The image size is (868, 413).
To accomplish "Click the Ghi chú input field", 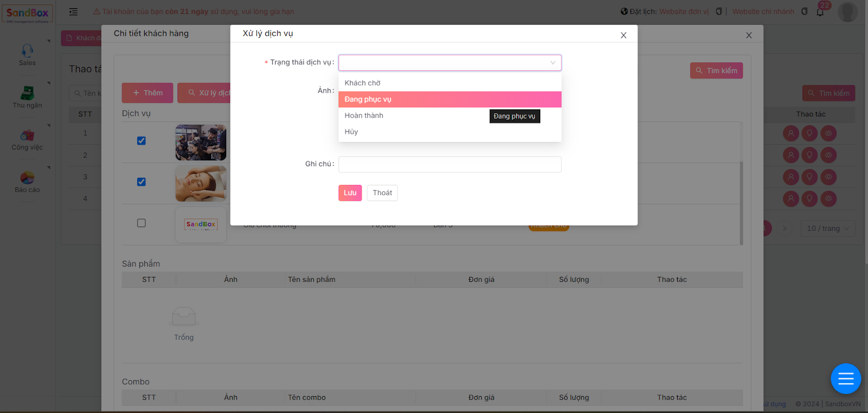I will point(449,164).
